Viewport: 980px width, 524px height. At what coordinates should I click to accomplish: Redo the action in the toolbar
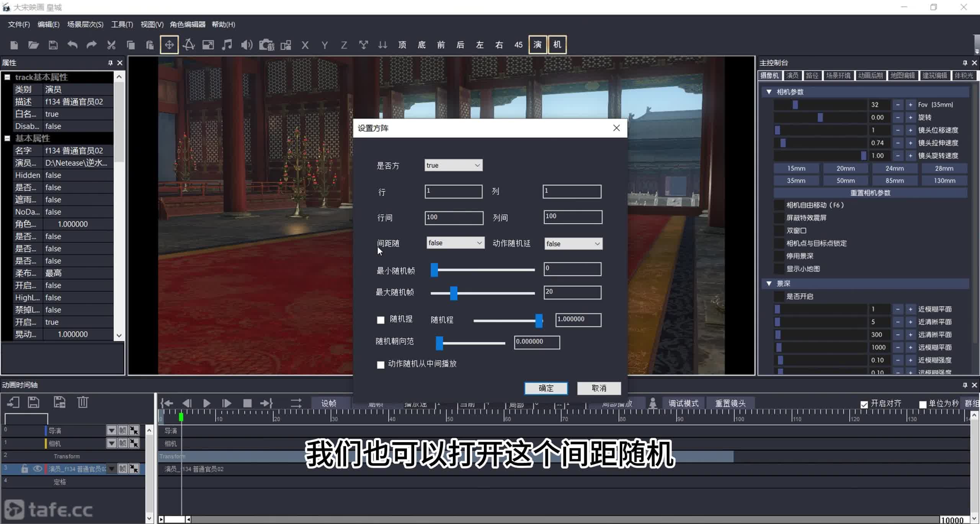point(91,45)
